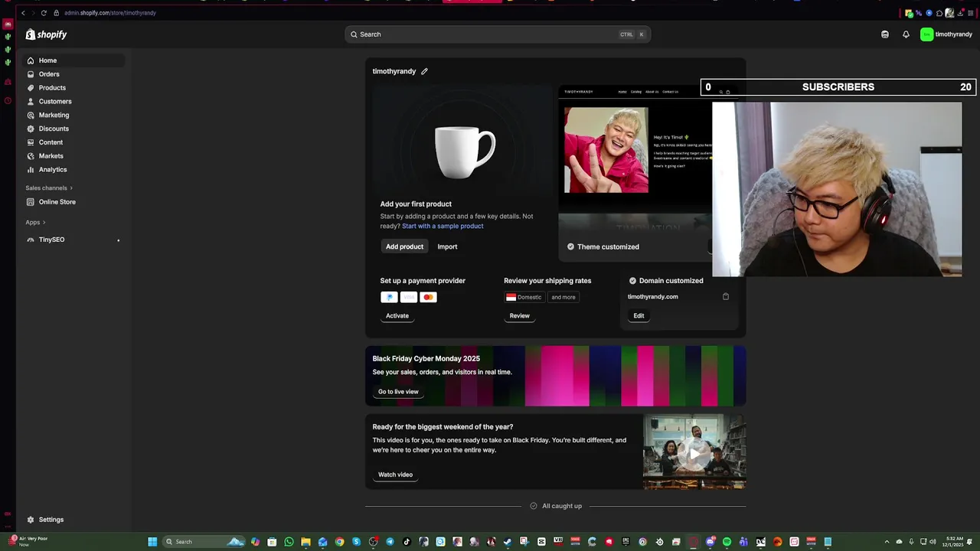The height and width of the screenshot is (551, 980).
Task: Click the Add product button
Action: click(404, 246)
